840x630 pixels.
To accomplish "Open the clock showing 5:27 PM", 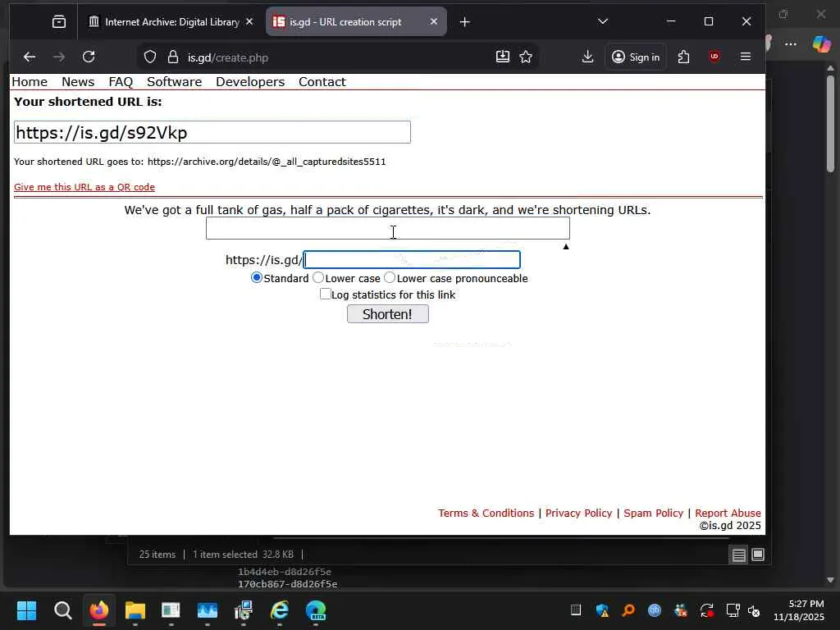I will click(799, 610).
